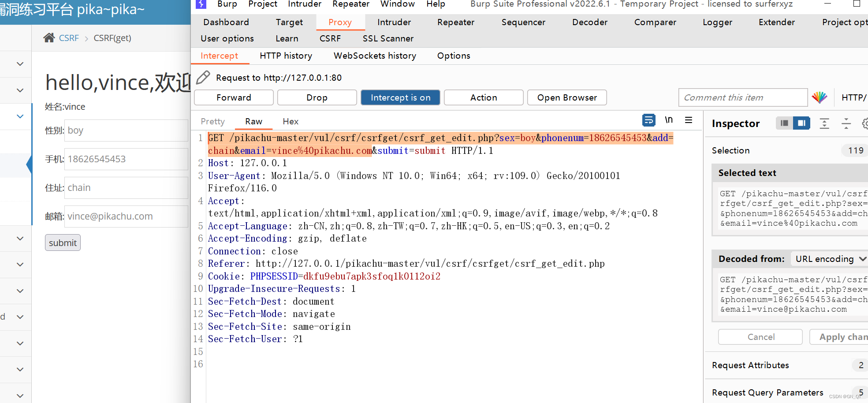868x403 pixels.
Task: Open the WebSockets history subtab
Action: coord(375,56)
